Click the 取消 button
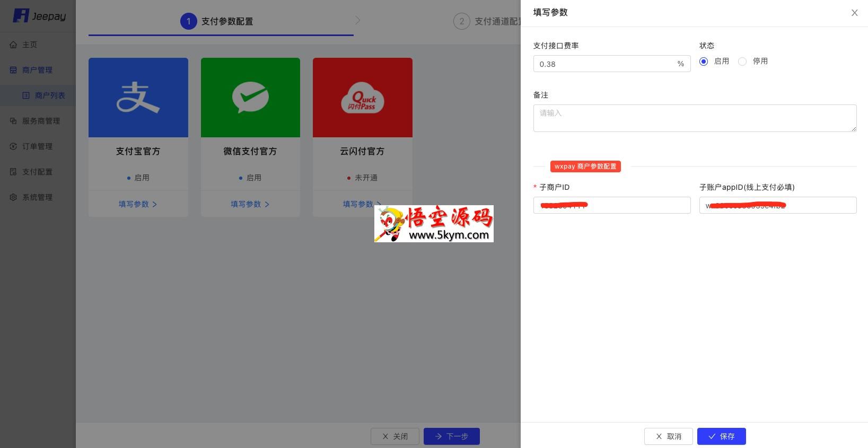Image resolution: width=868 pixels, height=448 pixels. click(x=669, y=436)
